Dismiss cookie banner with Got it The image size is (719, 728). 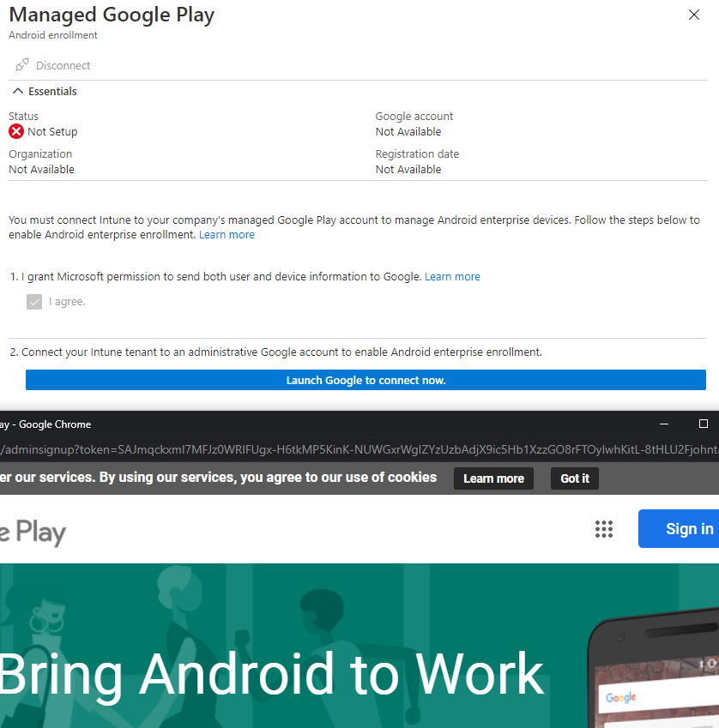(x=575, y=478)
